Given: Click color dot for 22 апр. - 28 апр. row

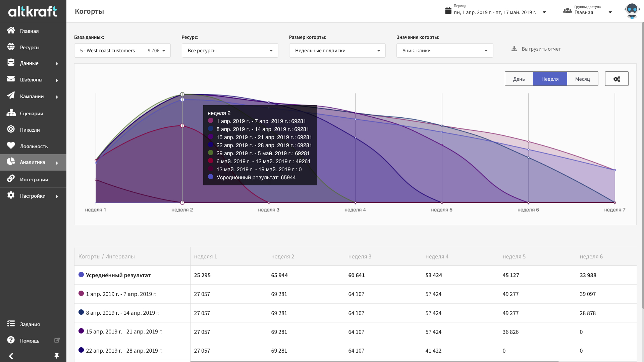Looking at the screenshot, I should click(81, 350).
